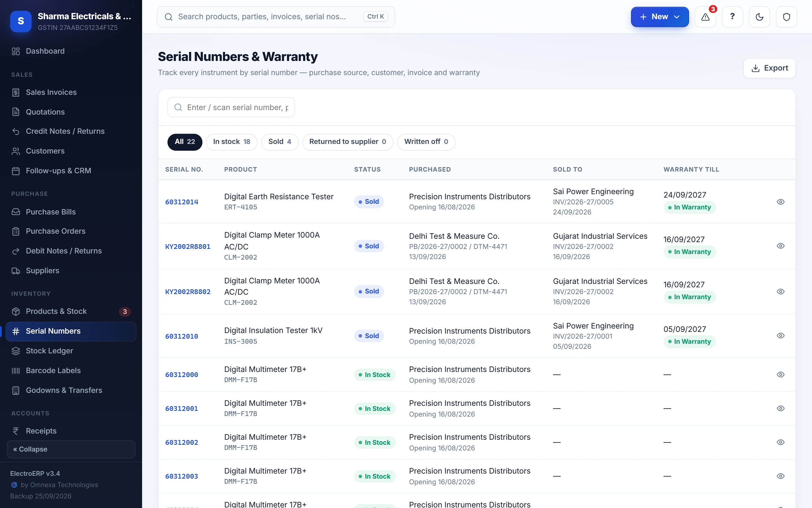Focus the global search products field
The image size is (812, 508).
click(x=276, y=17)
